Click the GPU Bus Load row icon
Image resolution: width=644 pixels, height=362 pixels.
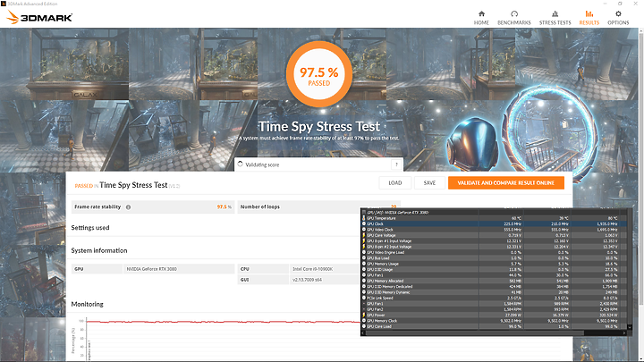tap(364, 258)
